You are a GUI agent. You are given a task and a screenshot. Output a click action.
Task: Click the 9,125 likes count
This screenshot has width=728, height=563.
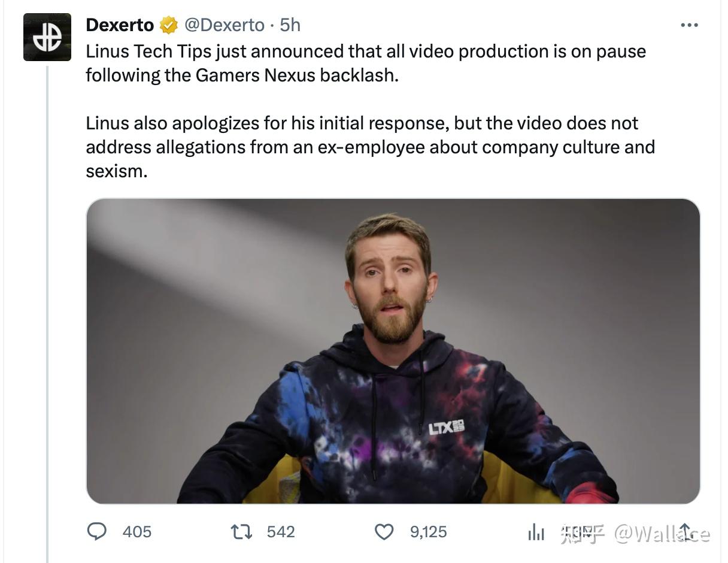(428, 532)
